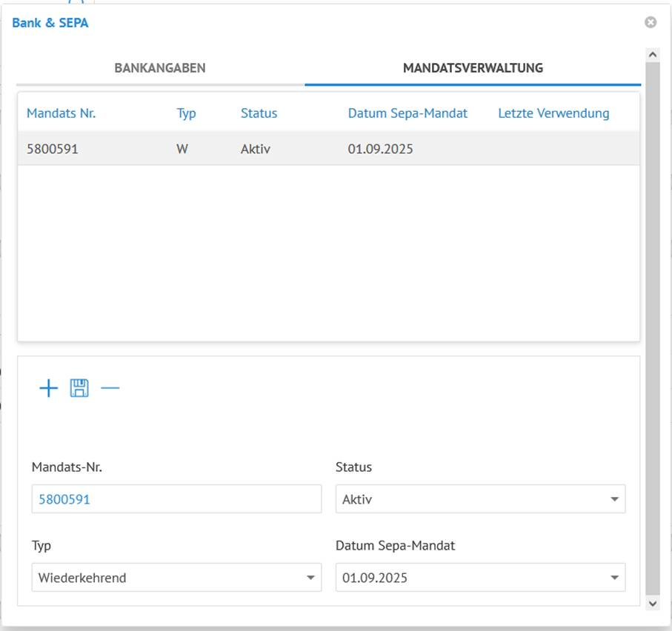672x631 pixels.
Task: Sort table by Typ column header
Action: tap(186, 113)
